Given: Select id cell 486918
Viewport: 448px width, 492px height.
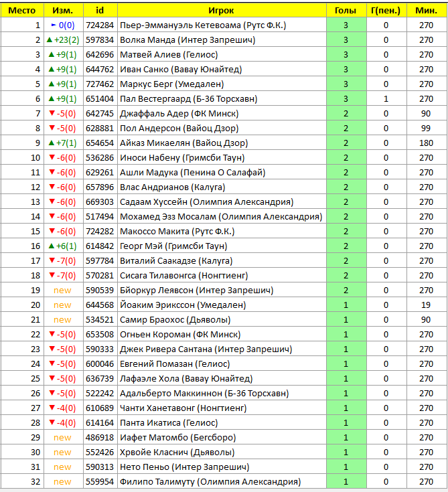Looking at the screenshot, I should (100, 438).
